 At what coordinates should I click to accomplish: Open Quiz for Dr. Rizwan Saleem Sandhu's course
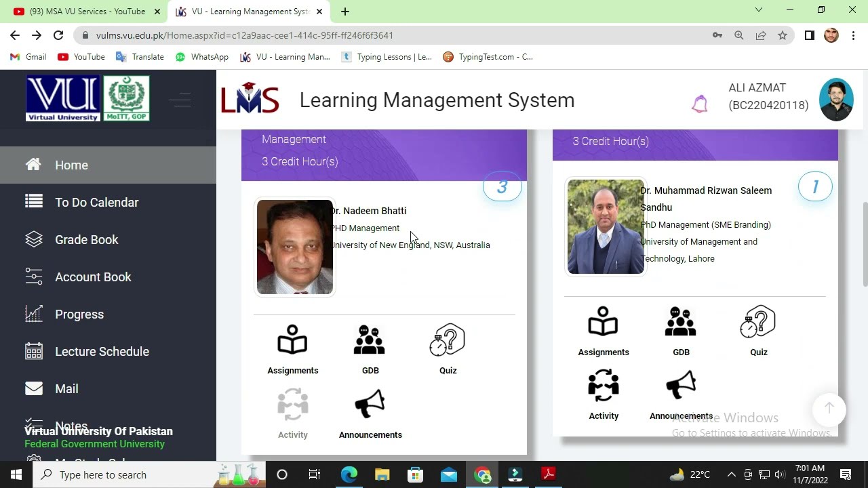[758, 331]
